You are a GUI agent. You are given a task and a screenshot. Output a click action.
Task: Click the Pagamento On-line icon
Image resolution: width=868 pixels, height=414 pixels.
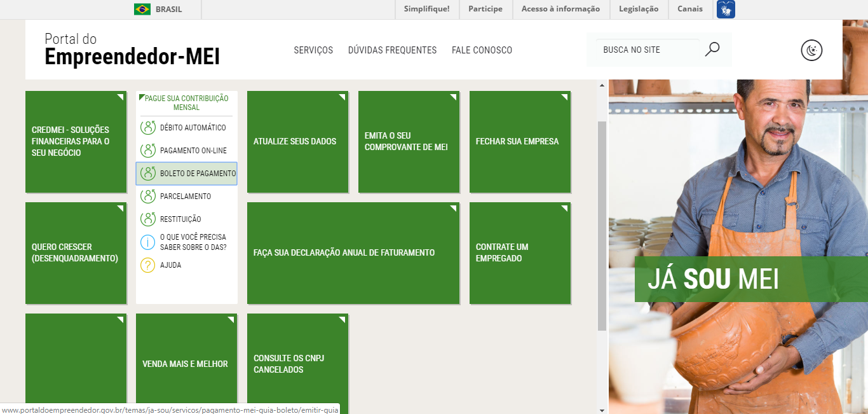(x=147, y=150)
